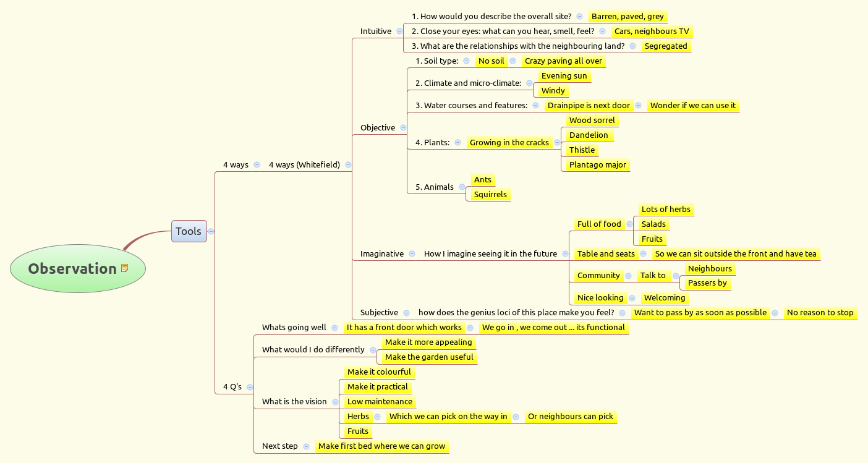Viewport: 868px width, 463px height.
Task: Collapse the 4 ways (Whitefield) branch
Action: (349, 165)
